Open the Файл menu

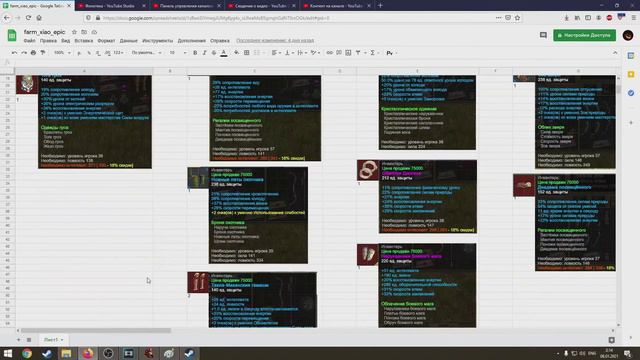[x=29, y=41]
